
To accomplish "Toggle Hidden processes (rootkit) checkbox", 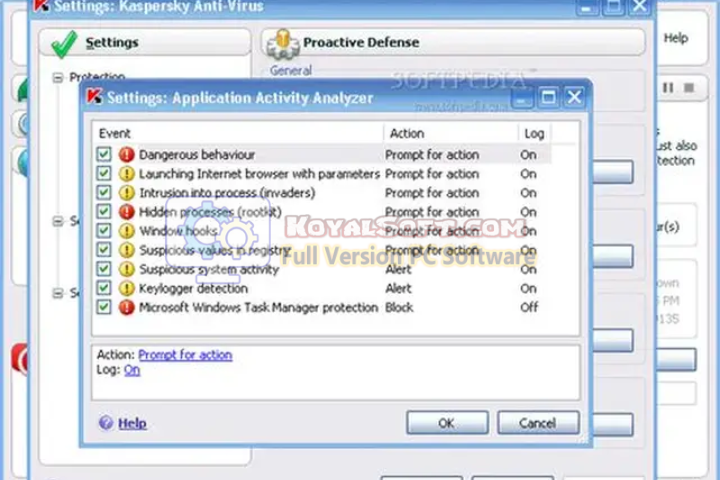I will [104, 212].
